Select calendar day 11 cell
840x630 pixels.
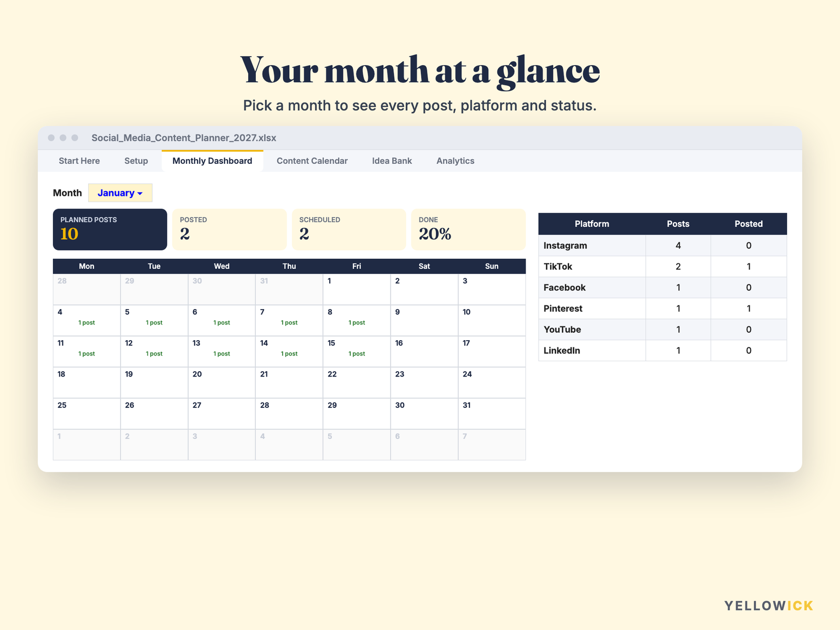87,351
